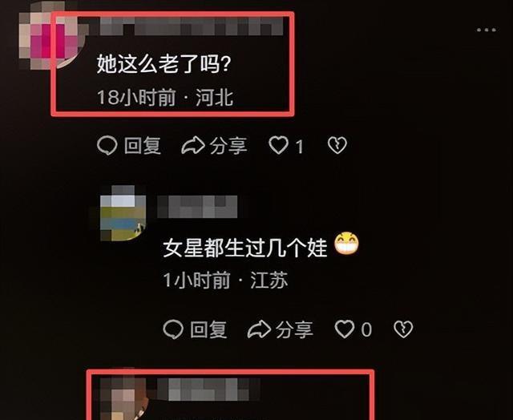Like the 她这么老了吗 comment with heart
Screen dimensions: 513x420
point(278,145)
